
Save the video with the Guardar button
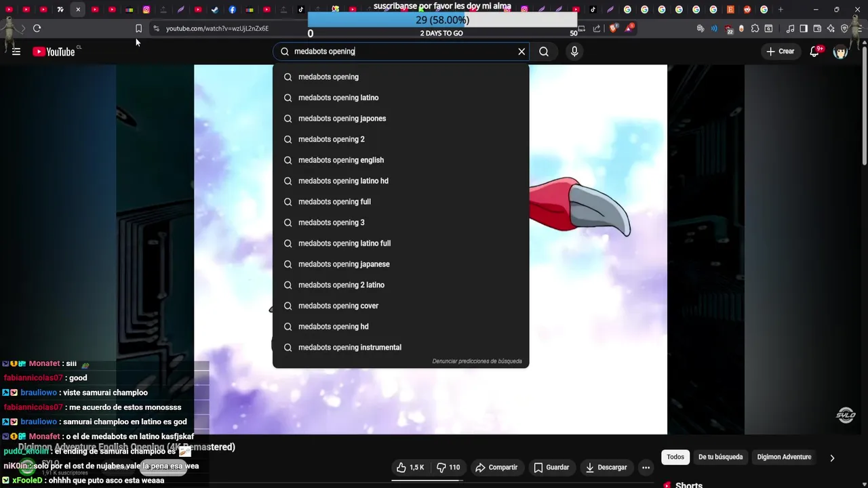[551, 467]
